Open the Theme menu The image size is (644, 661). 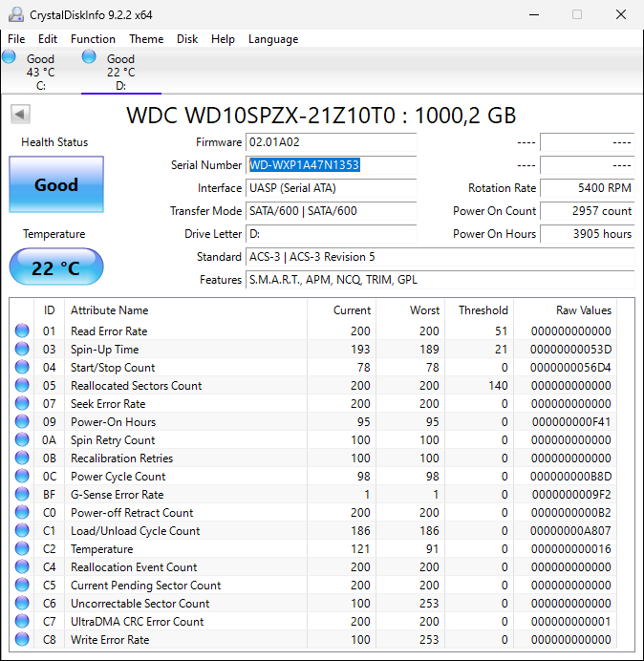click(146, 39)
